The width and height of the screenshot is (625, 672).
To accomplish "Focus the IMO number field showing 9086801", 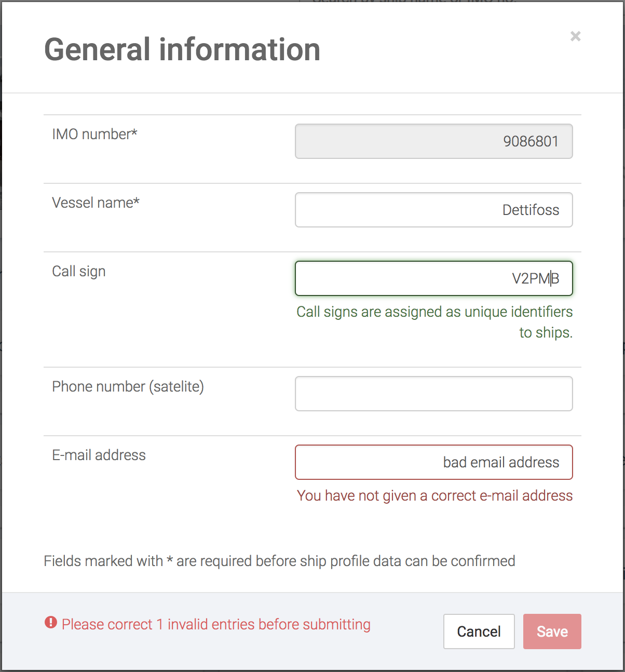I will [x=434, y=141].
